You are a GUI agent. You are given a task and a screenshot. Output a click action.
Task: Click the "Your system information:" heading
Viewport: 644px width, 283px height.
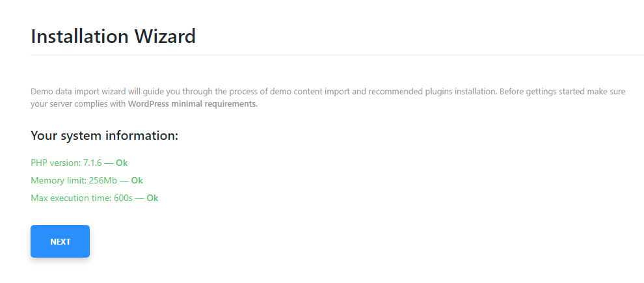tap(104, 136)
